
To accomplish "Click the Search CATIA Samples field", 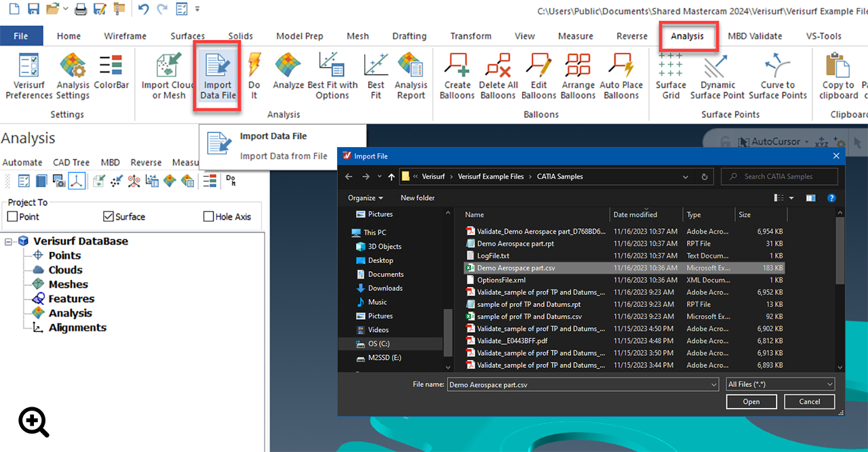I will (x=779, y=177).
